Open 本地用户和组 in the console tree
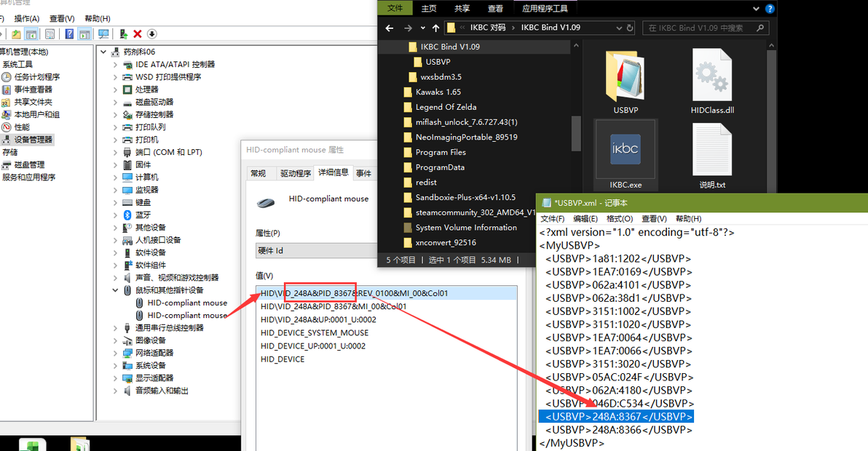Image resolution: width=868 pixels, height=451 pixels. [x=31, y=115]
